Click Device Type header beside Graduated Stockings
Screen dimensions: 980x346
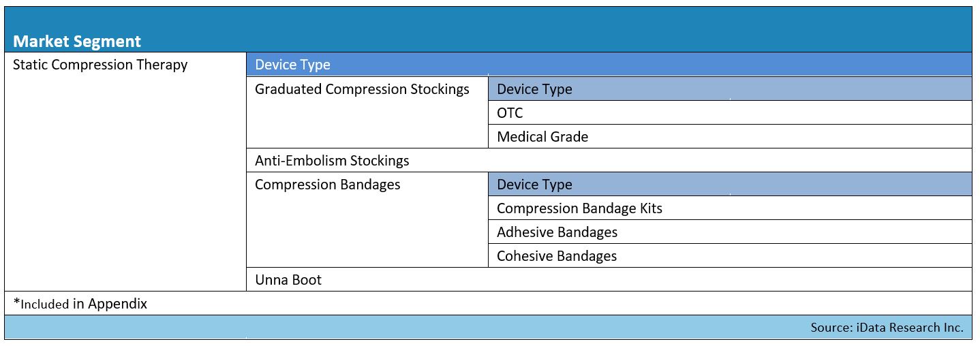tap(730, 89)
